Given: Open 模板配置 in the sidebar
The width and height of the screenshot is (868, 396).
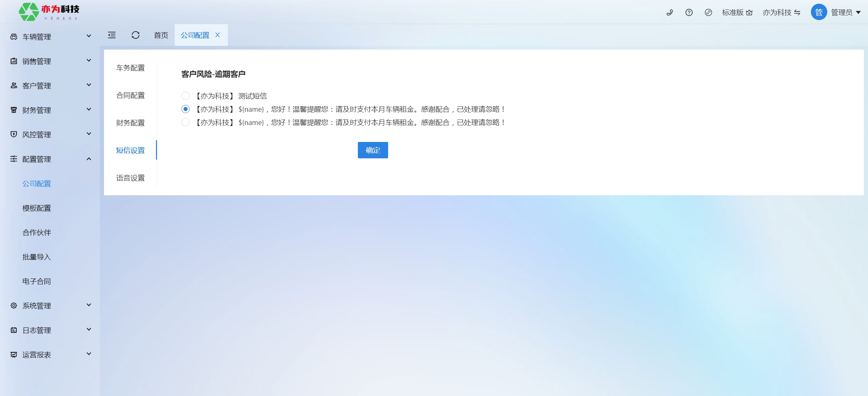Looking at the screenshot, I should tap(37, 208).
